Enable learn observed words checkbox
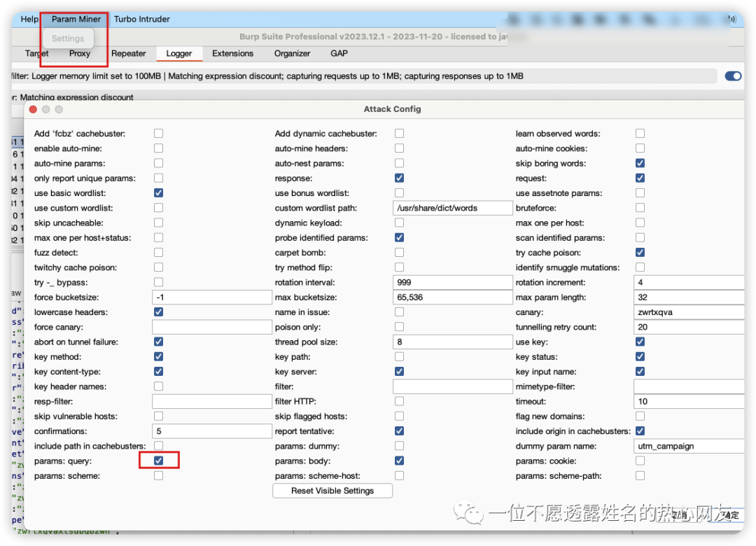 click(640, 134)
